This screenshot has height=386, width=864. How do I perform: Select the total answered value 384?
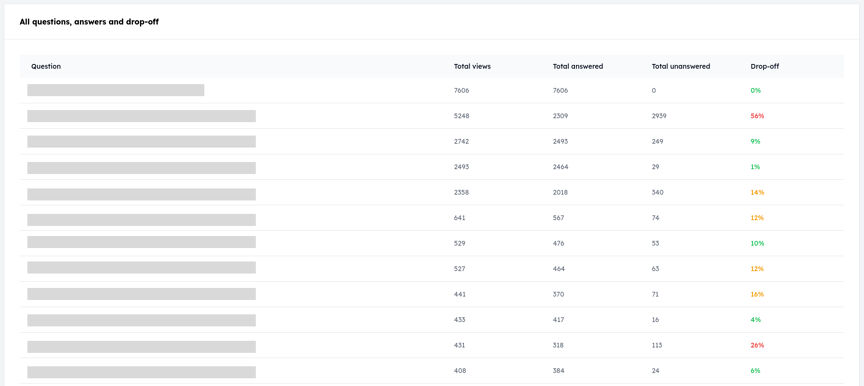click(x=559, y=371)
